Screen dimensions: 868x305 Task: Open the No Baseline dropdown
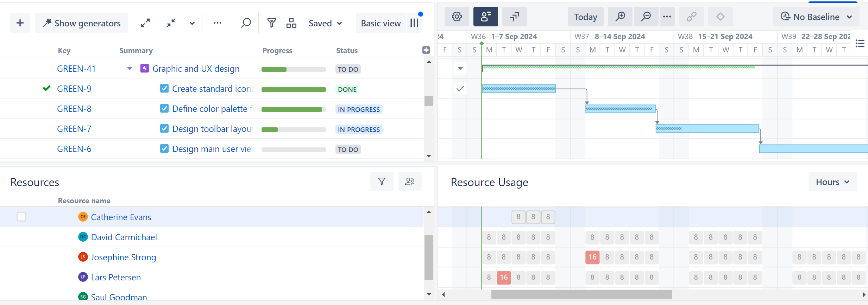tap(816, 17)
